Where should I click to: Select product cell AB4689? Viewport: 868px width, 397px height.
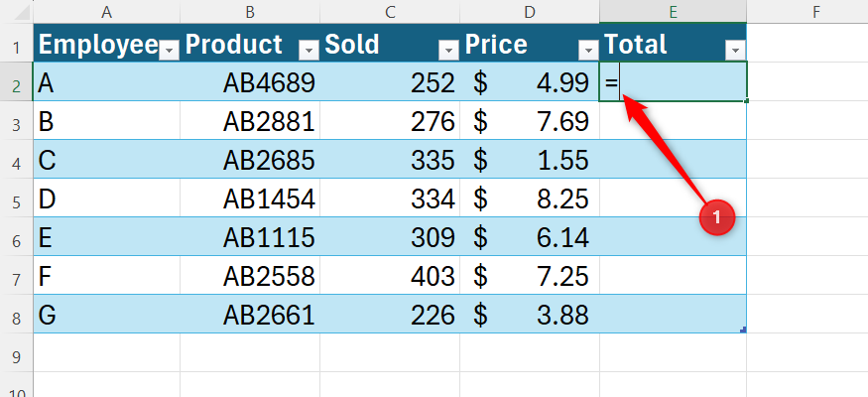[250, 81]
